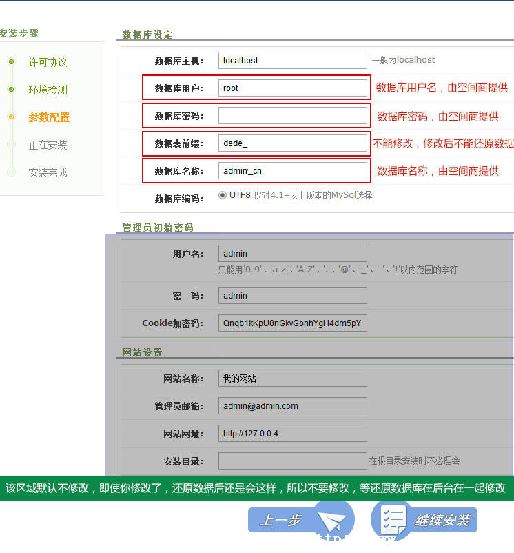Click the empty 数据库密码 input field

(292, 116)
